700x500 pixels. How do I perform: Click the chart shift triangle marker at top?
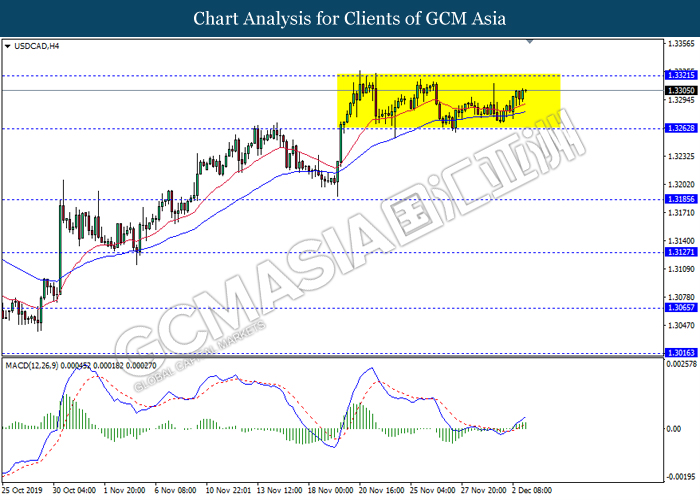tap(529, 42)
